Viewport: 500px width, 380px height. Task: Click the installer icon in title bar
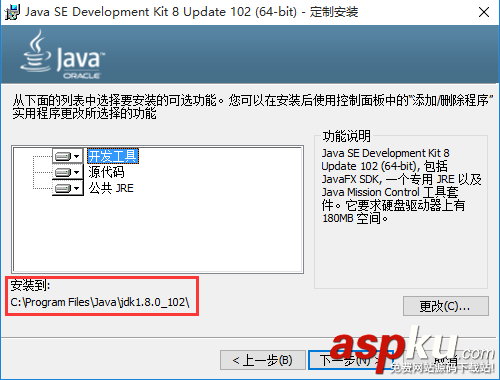point(12,12)
